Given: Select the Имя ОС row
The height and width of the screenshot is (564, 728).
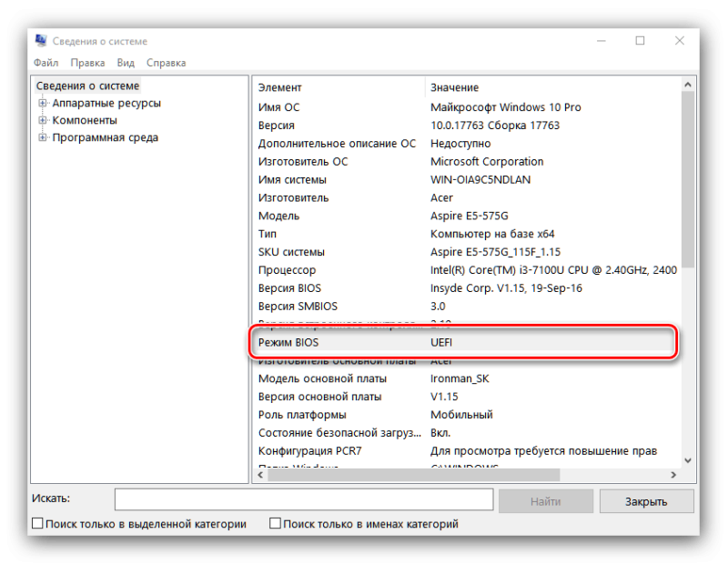Looking at the screenshot, I should click(x=467, y=107).
